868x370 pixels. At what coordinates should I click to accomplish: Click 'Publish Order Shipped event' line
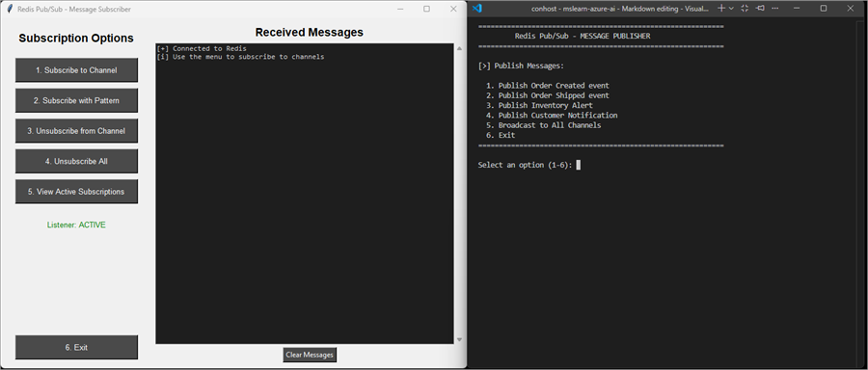pos(548,95)
